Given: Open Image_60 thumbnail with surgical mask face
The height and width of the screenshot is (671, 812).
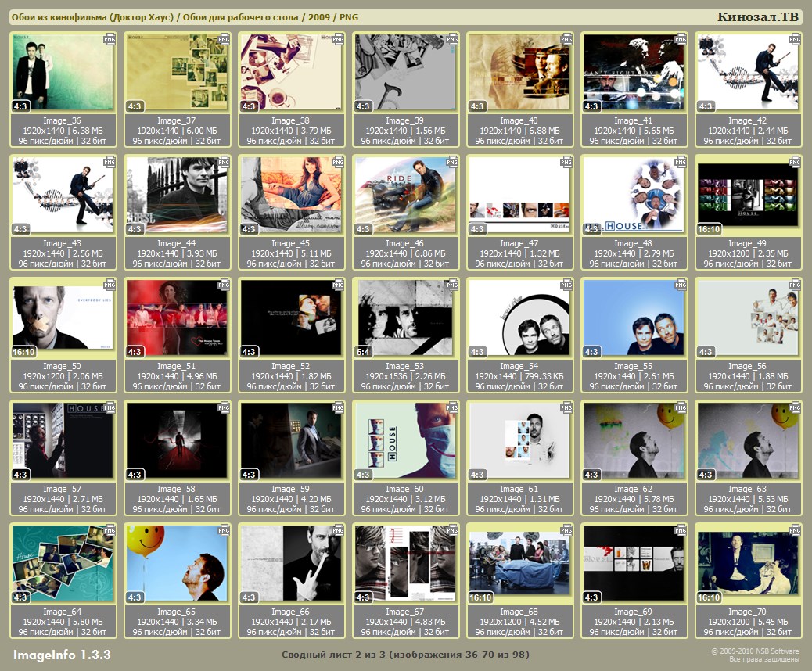Looking at the screenshot, I should click(405, 440).
